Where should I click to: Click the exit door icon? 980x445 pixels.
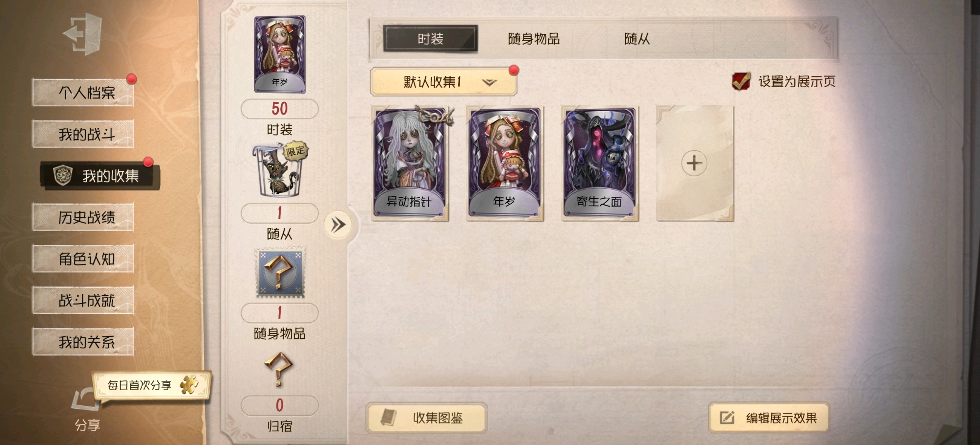pos(83,34)
